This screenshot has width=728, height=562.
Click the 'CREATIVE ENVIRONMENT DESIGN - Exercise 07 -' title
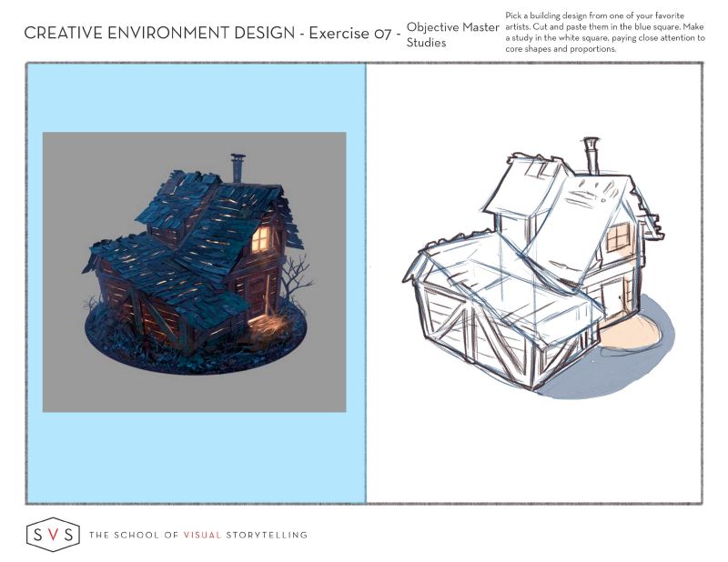212,33
